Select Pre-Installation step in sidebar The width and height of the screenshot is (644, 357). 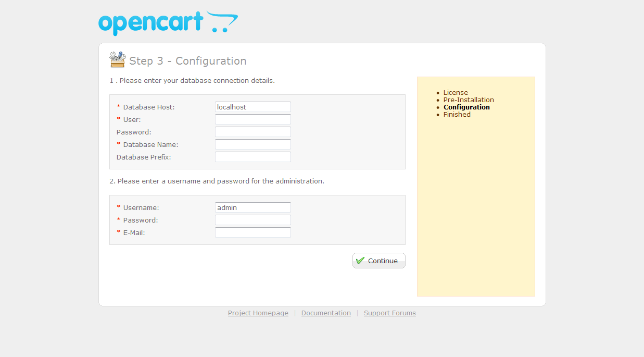tap(469, 100)
